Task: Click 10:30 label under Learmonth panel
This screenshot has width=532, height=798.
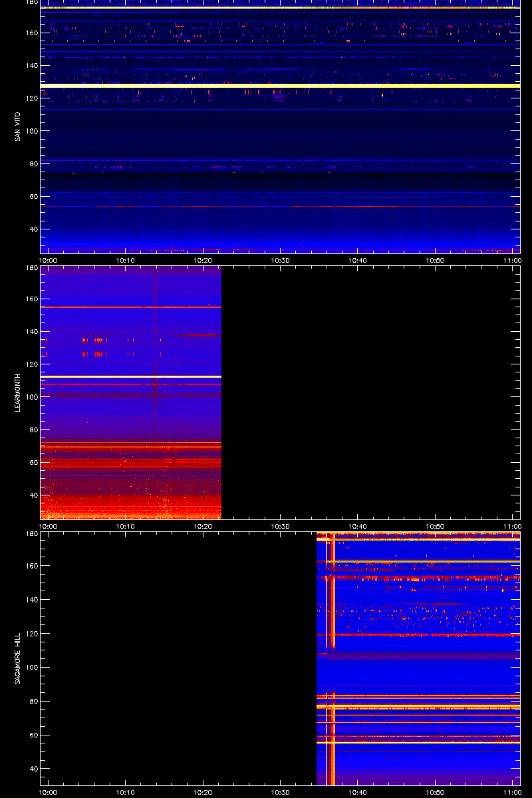Action: tap(281, 526)
